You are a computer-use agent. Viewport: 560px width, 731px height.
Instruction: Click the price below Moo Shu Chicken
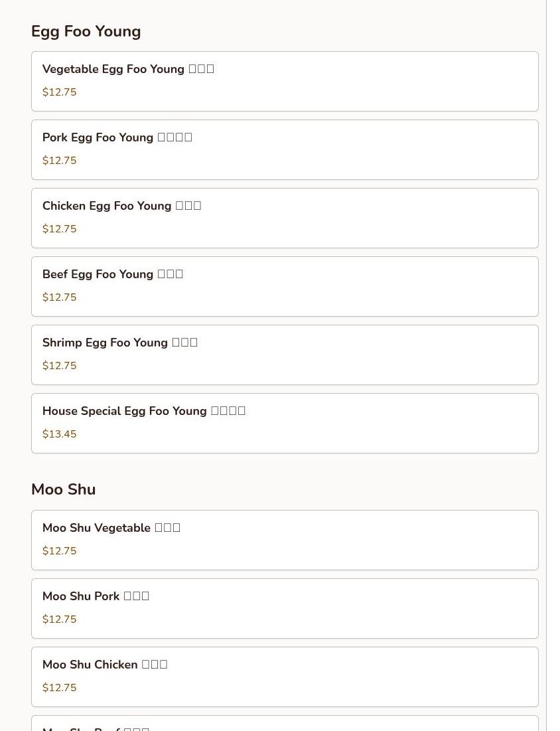click(60, 688)
